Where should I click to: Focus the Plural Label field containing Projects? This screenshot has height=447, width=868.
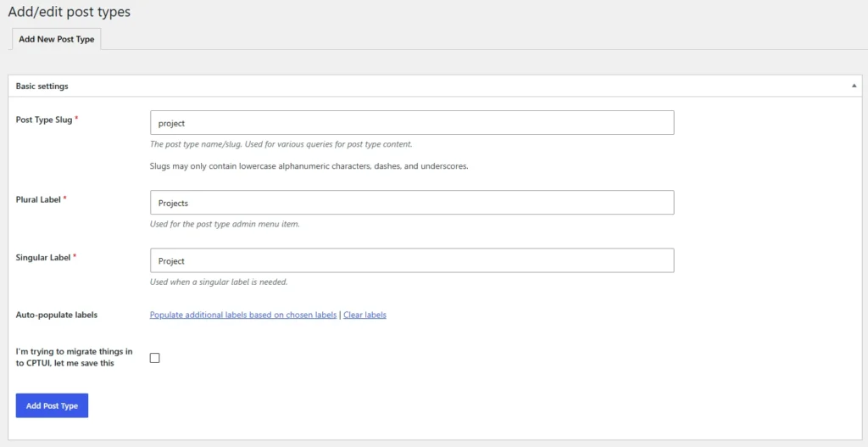pos(412,202)
